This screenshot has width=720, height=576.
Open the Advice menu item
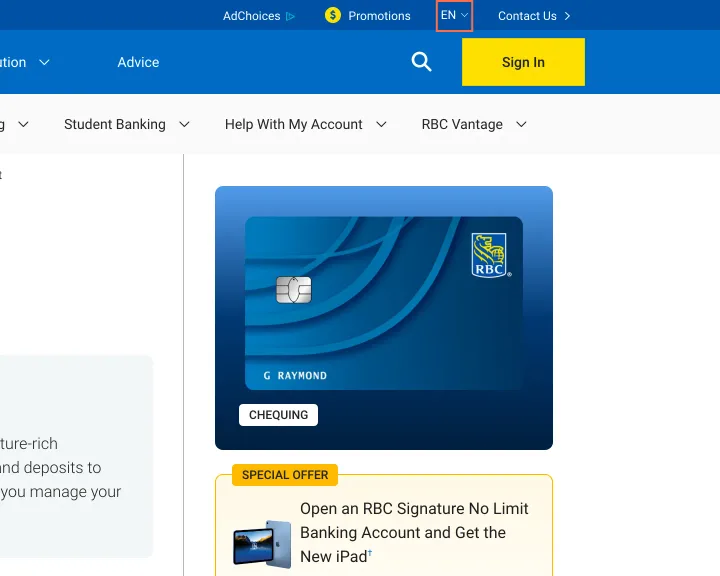138,62
